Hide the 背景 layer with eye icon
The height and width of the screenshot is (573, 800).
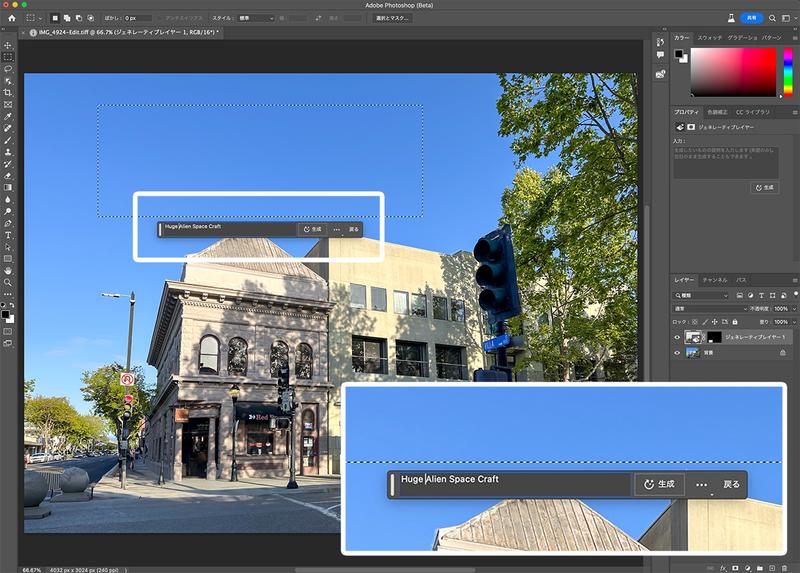(677, 353)
